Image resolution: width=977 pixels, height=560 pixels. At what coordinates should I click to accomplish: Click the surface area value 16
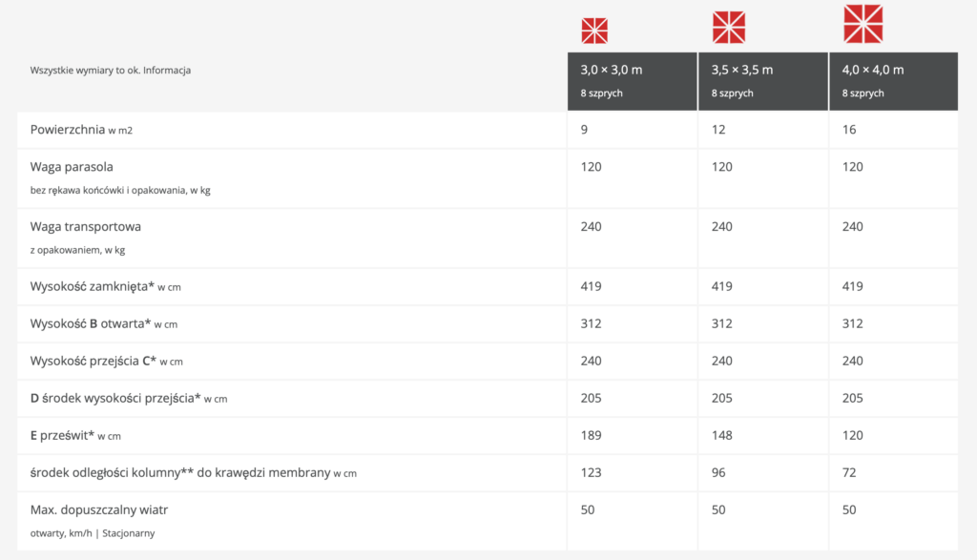(849, 130)
